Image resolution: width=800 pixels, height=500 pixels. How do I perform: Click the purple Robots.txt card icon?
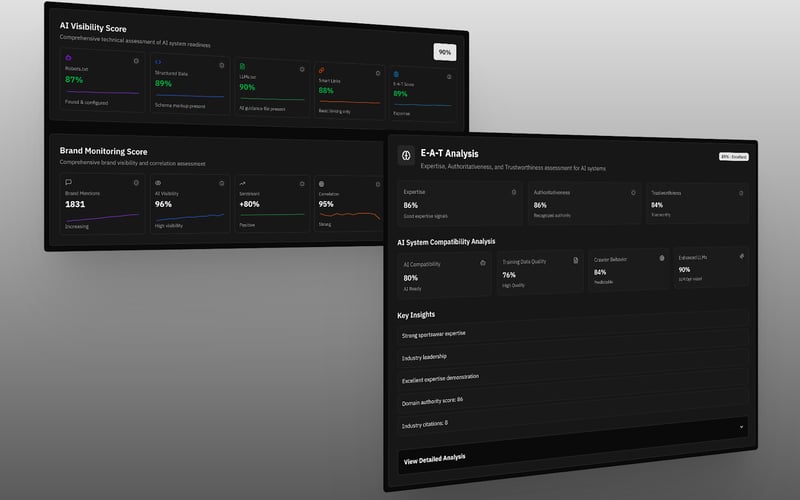69,58
